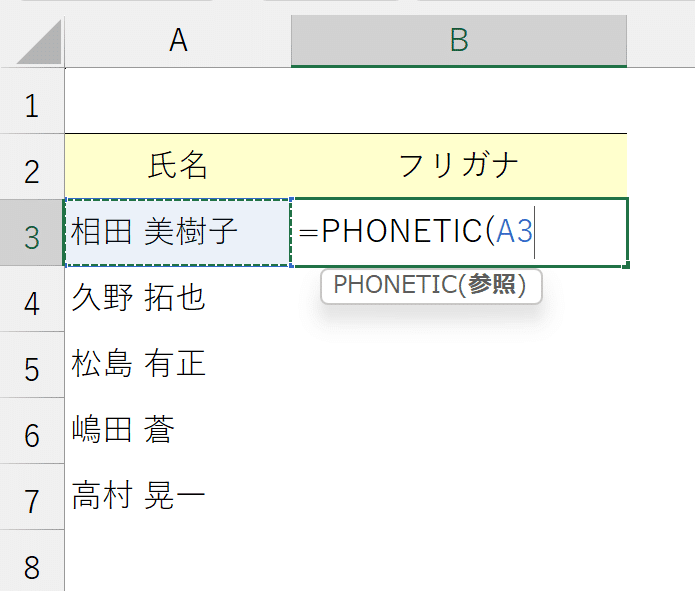Click cell containing 相田 美樹子
695x591 pixels.
click(x=178, y=232)
